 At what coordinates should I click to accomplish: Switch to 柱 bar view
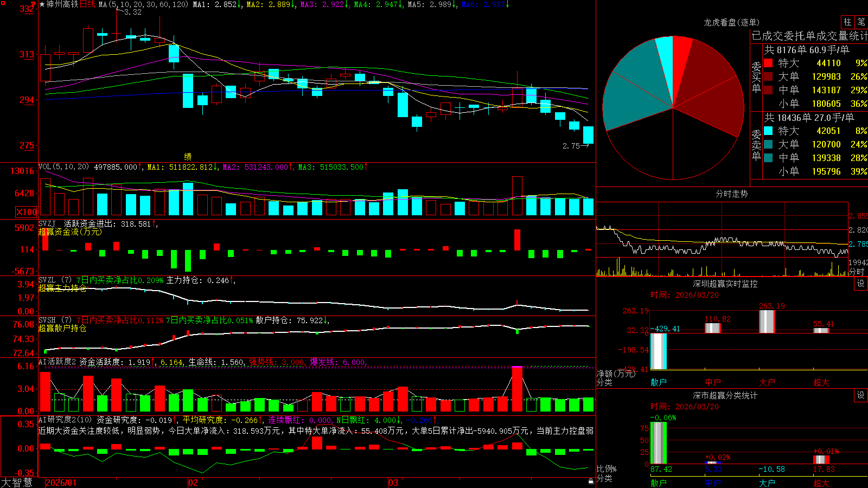(x=847, y=22)
